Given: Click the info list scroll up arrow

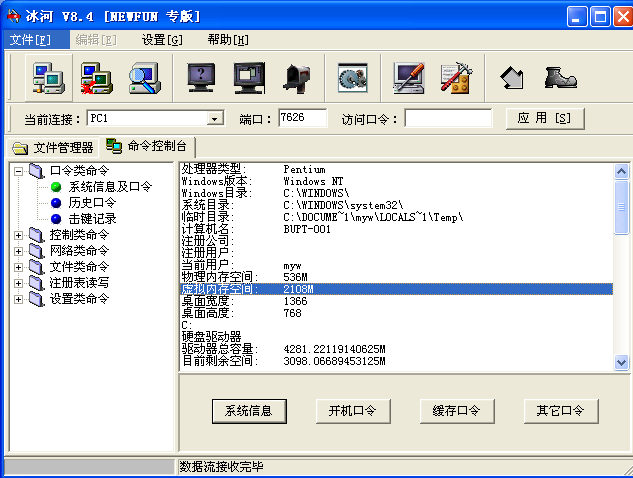Looking at the screenshot, I should point(621,172).
